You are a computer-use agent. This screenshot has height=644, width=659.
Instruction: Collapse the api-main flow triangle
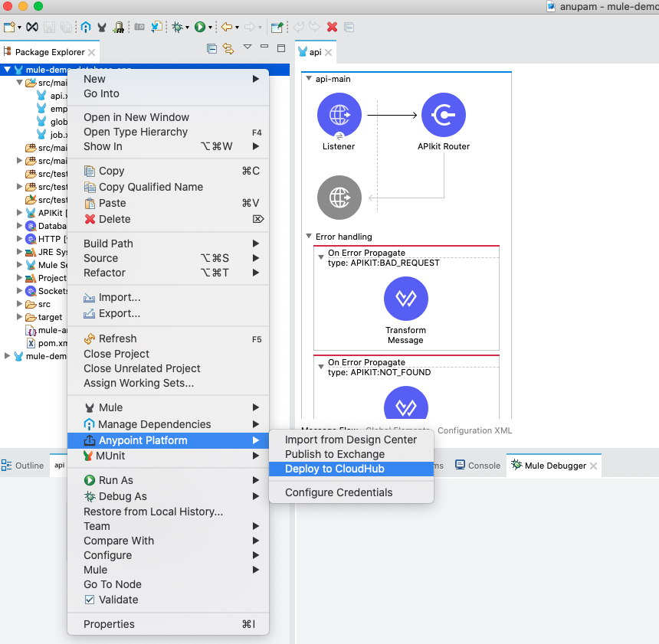point(308,79)
